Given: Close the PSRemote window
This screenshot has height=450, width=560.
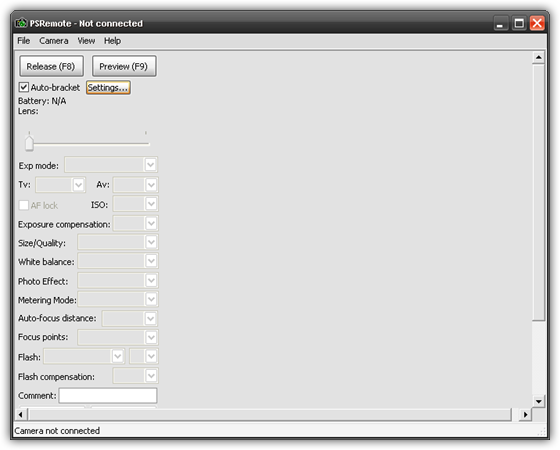Looking at the screenshot, I should [x=537, y=24].
